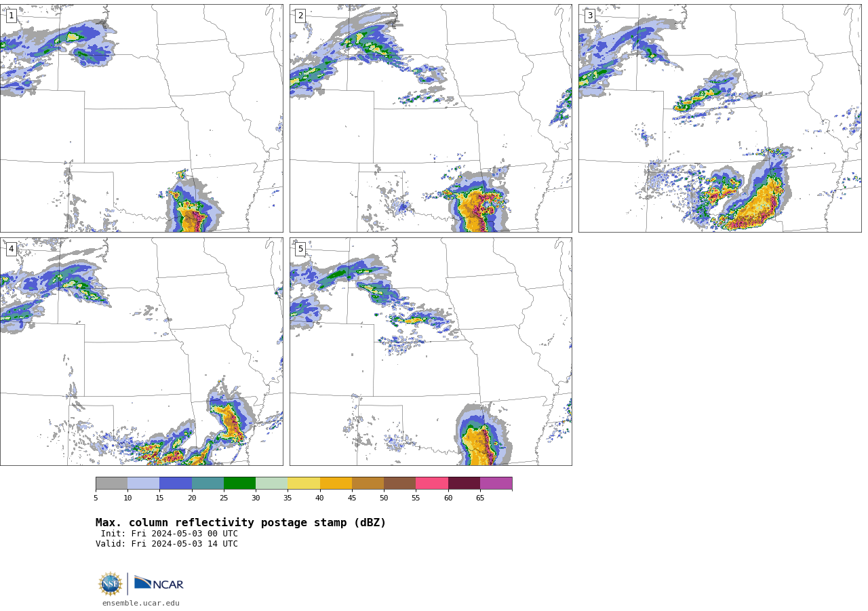Screen dimensions: 868x611
Task: Click the NSF logo icon
Action: point(111,584)
